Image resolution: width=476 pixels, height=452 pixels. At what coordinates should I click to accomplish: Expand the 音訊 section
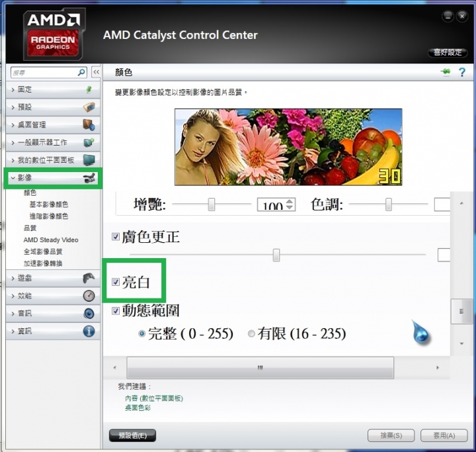pos(13,314)
